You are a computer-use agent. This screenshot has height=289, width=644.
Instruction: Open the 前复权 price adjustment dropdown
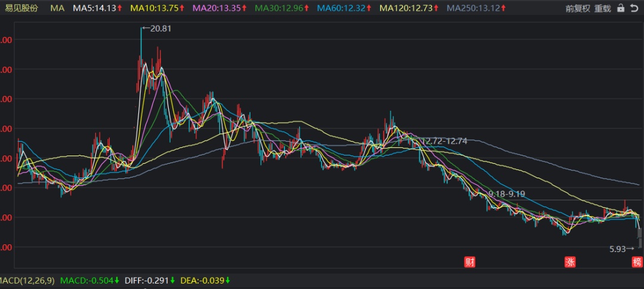(x=577, y=8)
